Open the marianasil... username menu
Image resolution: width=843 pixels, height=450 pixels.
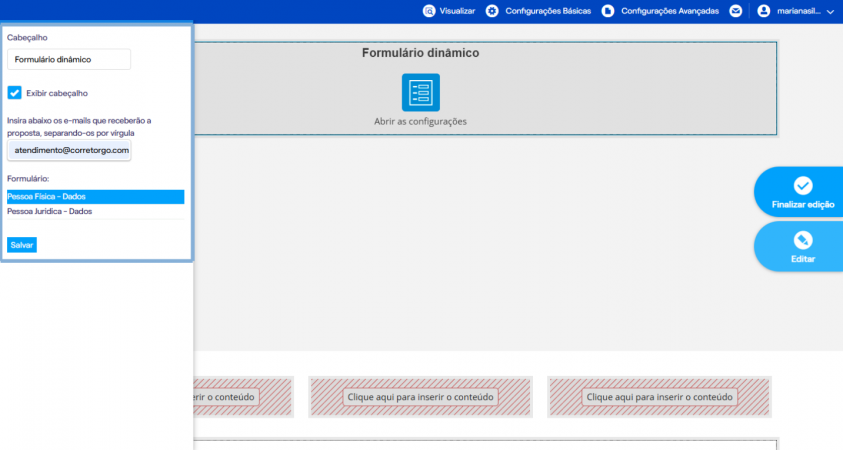tap(798, 11)
